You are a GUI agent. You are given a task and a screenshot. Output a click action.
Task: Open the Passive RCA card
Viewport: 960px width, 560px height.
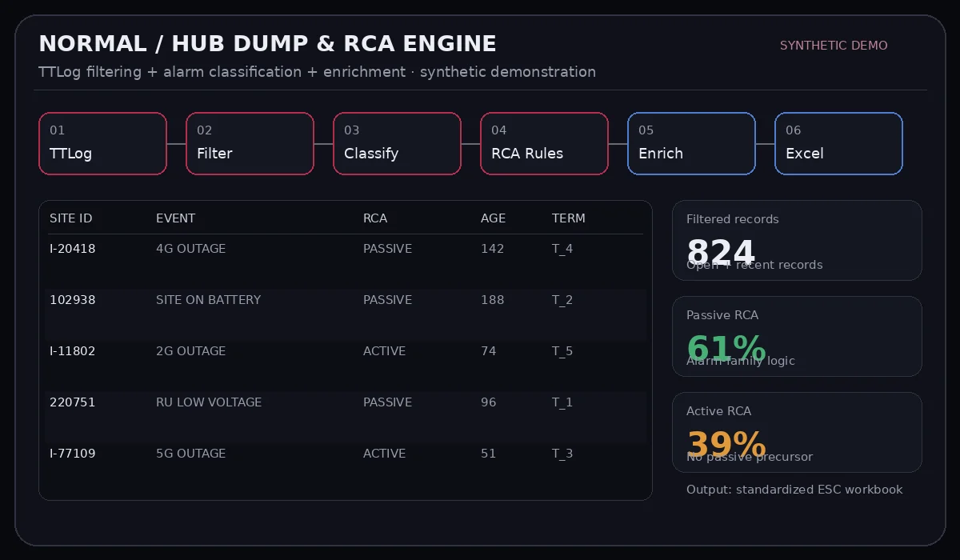click(797, 336)
